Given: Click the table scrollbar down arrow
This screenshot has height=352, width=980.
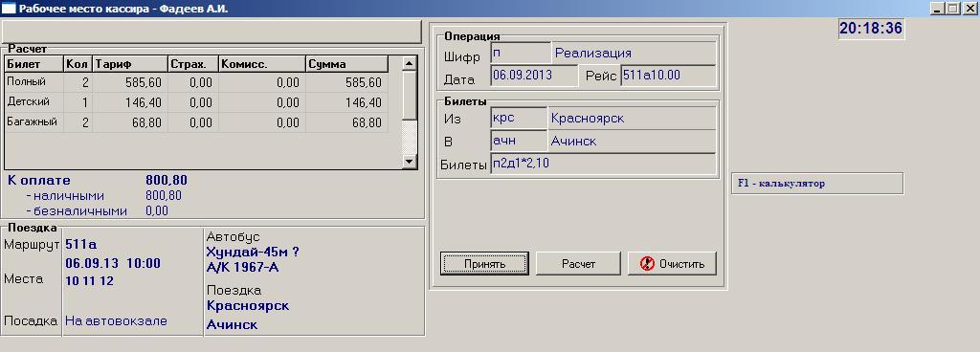Looking at the screenshot, I should coord(410,161).
